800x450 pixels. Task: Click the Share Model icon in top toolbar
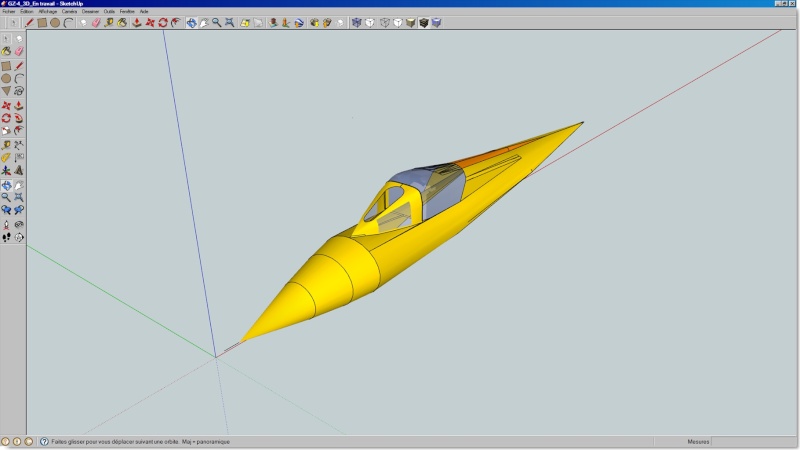pos(327,22)
